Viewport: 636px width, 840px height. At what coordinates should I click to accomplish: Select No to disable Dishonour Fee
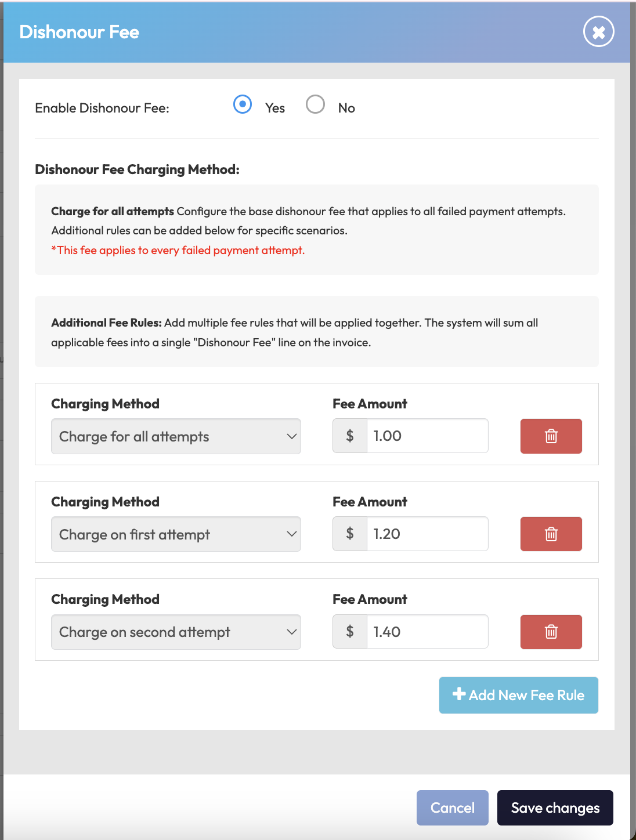coord(315,104)
